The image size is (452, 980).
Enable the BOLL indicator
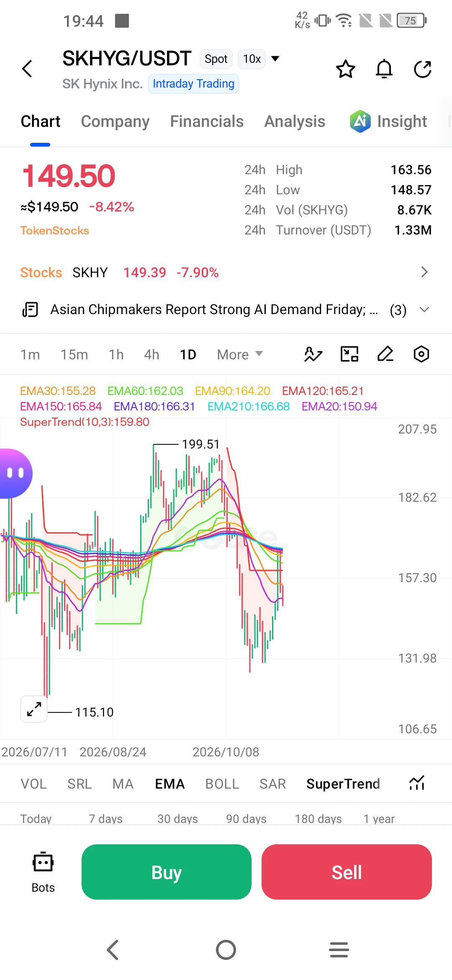click(x=222, y=784)
